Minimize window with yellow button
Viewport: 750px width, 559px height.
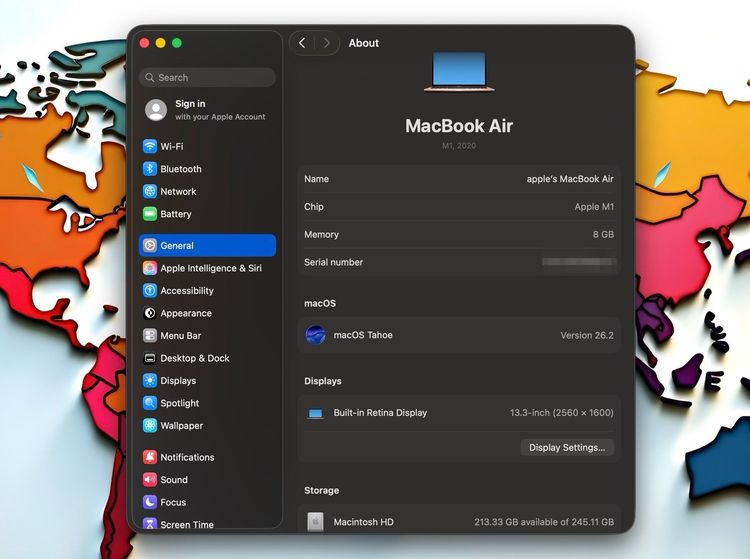click(x=161, y=43)
